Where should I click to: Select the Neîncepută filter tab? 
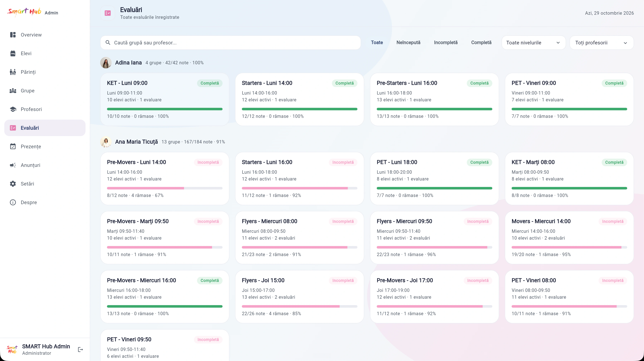pos(408,43)
